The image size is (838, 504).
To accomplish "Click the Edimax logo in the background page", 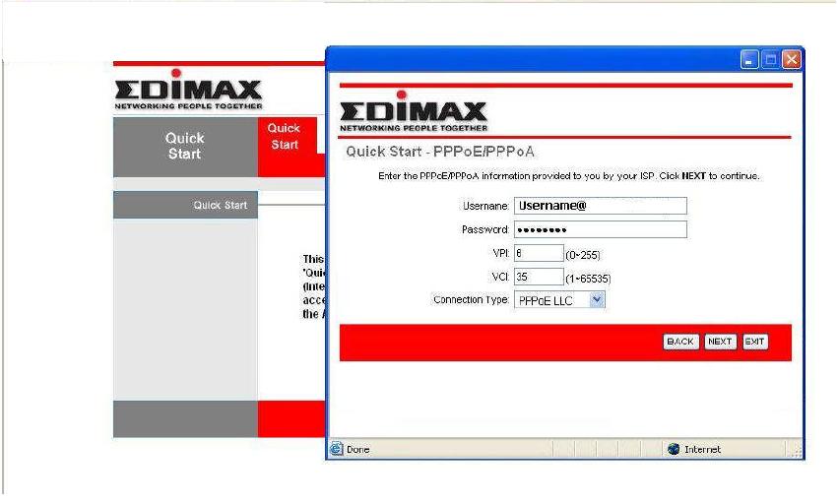I will (188, 90).
